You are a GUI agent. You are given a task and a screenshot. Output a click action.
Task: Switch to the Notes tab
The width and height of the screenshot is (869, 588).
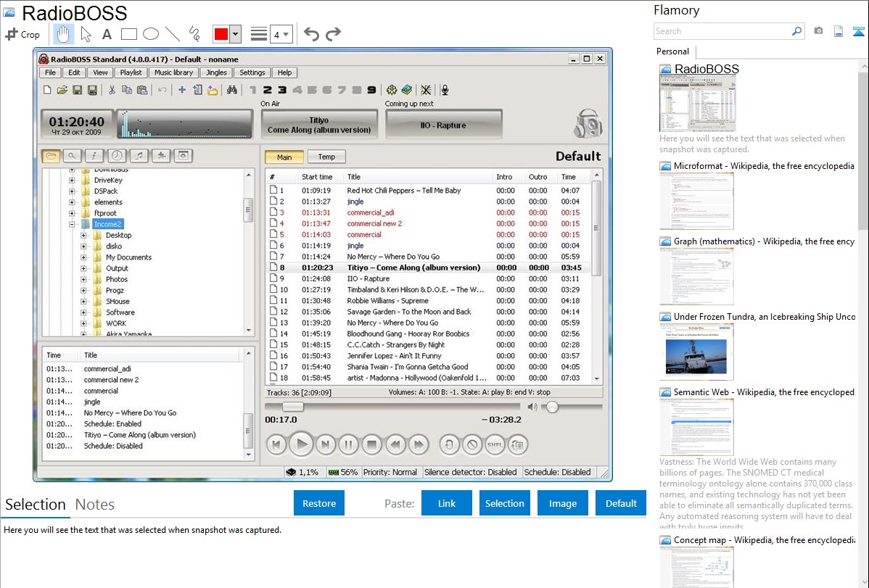coord(94,505)
